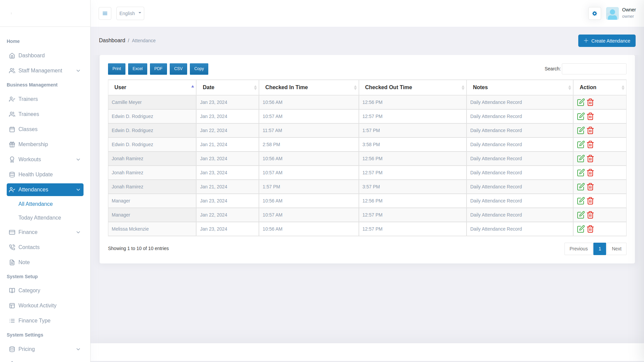The image size is (644, 362).
Task: Delete the Manager Jan 22 attendance entry
Action: 590,215
